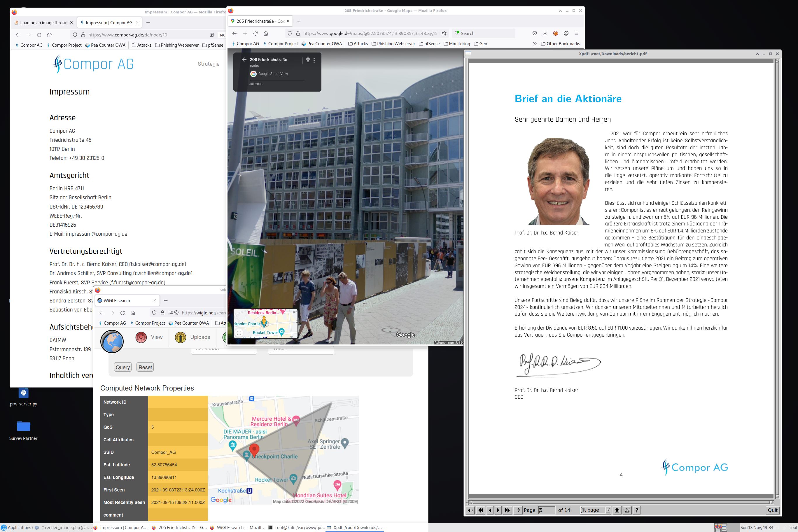
Task: Select WiGLE search tab
Action: [127, 301]
